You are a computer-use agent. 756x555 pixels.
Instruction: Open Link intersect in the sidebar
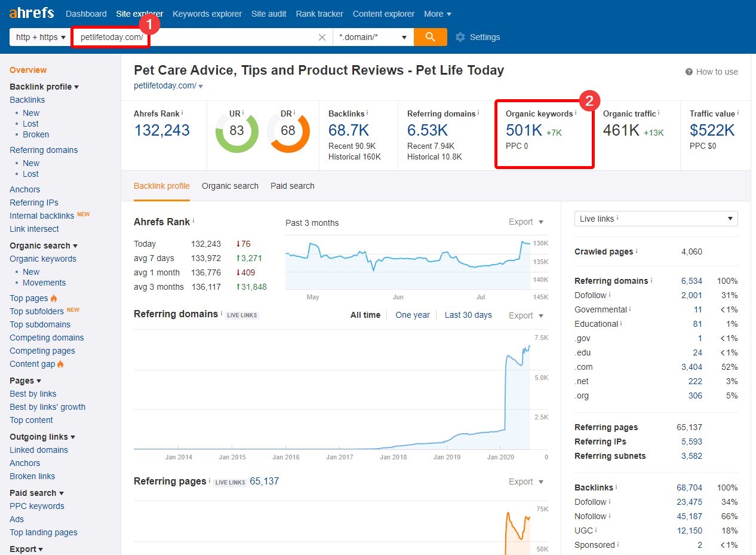pyautogui.click(x=34, y=229)
